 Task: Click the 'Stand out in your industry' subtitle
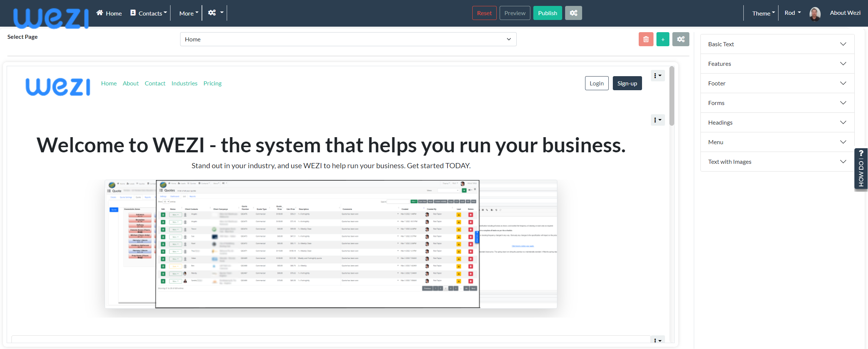click(x=331, y=166)
